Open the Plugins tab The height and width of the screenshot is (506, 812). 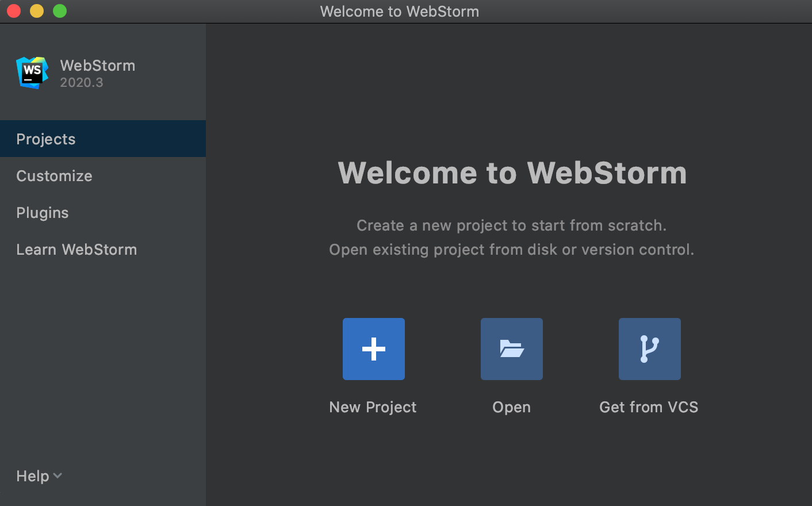pyautogui.click(x=103, y=213)
